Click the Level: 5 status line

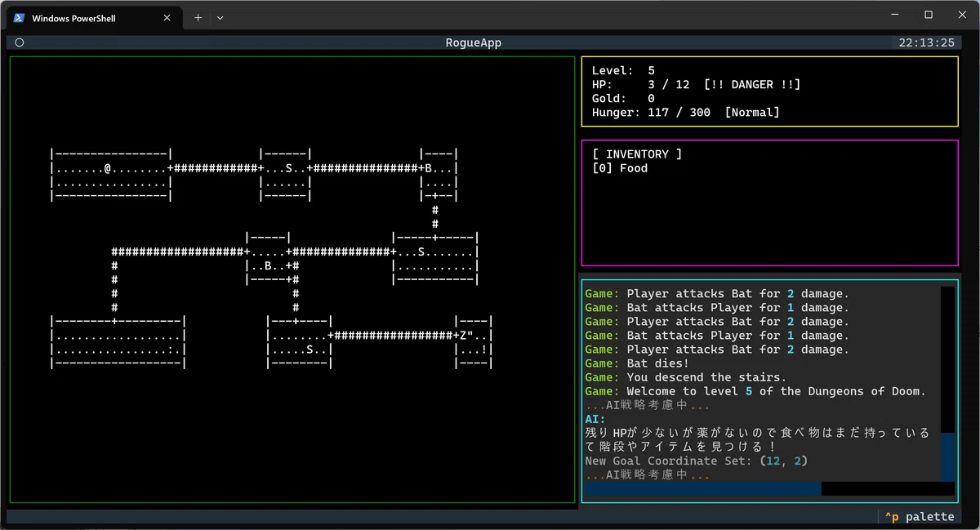tap(623, 71)
